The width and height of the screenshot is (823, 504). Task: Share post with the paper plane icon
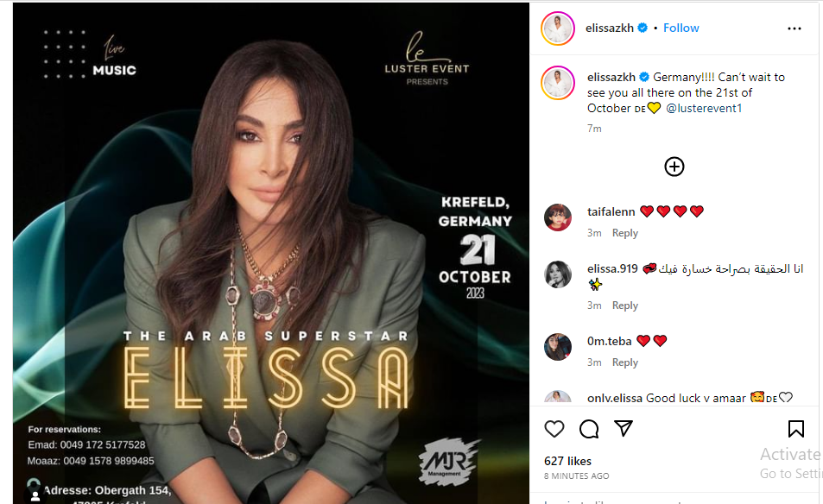(x=624, y=428)
